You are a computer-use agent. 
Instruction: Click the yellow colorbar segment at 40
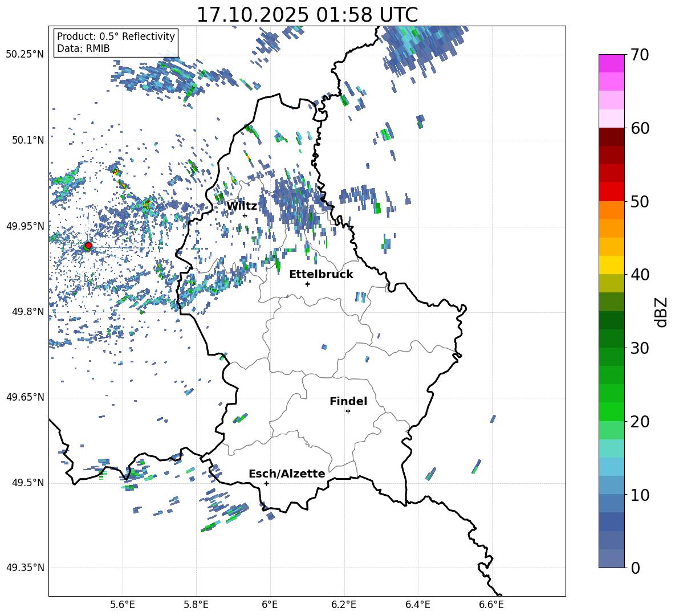(x=612, y=265)
